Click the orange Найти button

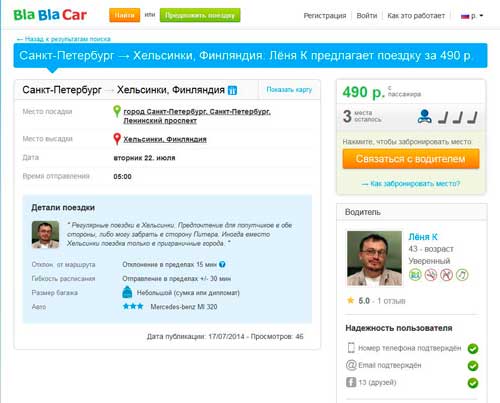click(125, 15)
